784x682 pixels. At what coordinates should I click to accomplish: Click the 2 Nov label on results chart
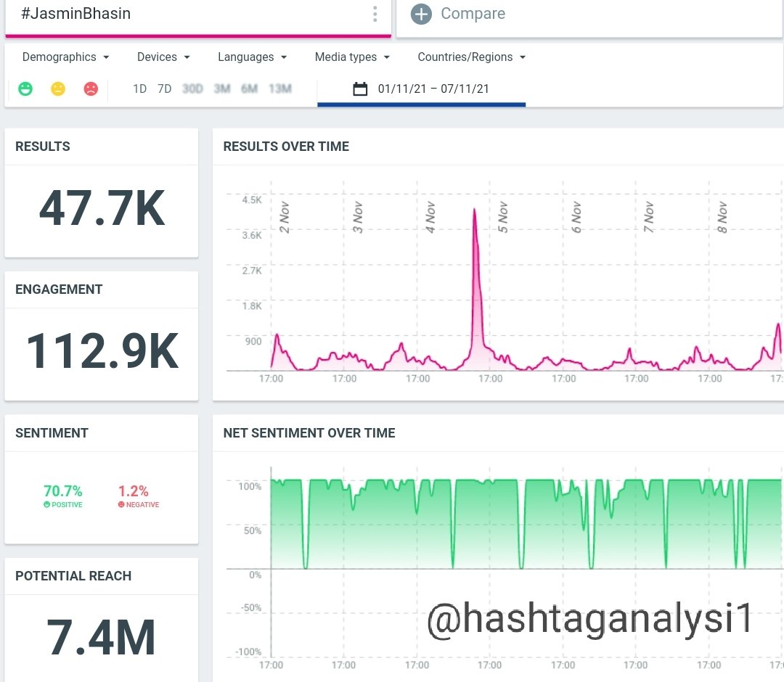pos(285,218)
